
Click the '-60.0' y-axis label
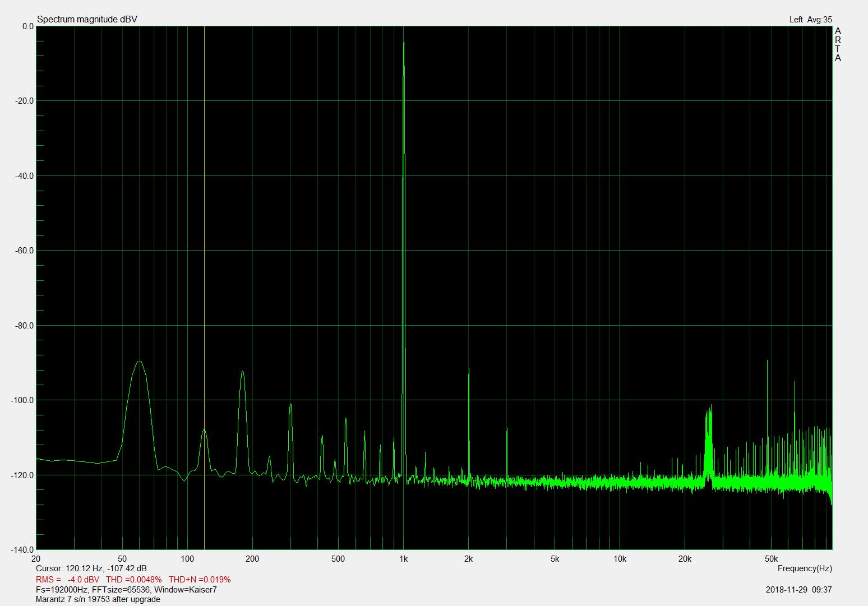(25, 251)
